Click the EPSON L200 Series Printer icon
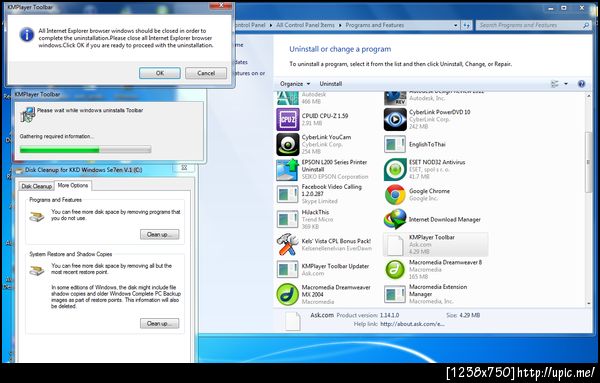 pos(287,169)
